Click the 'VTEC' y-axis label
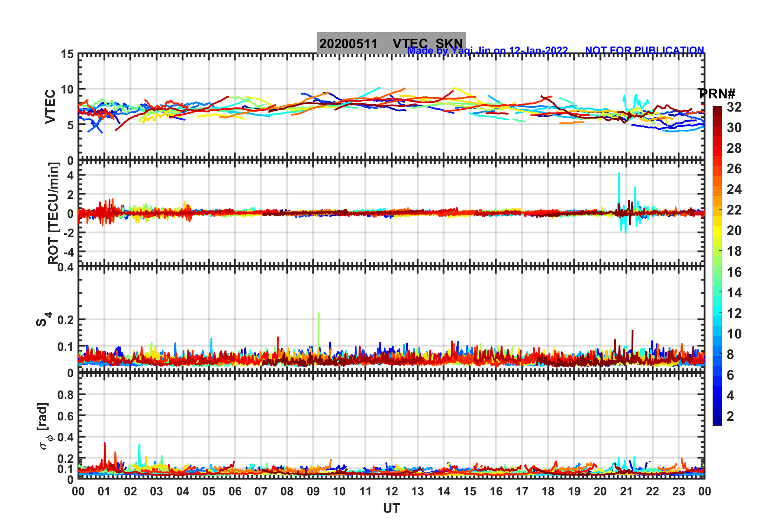 click(x=50, y=106)
